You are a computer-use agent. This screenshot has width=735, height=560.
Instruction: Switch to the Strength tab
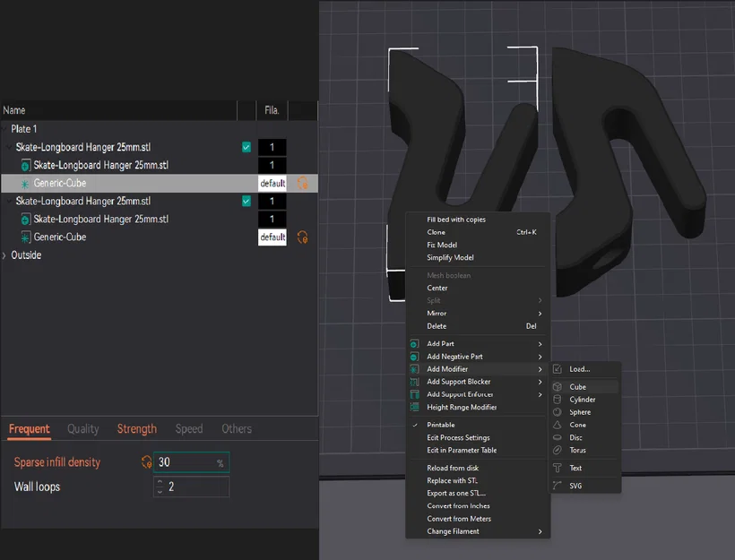tap(137, 429)
